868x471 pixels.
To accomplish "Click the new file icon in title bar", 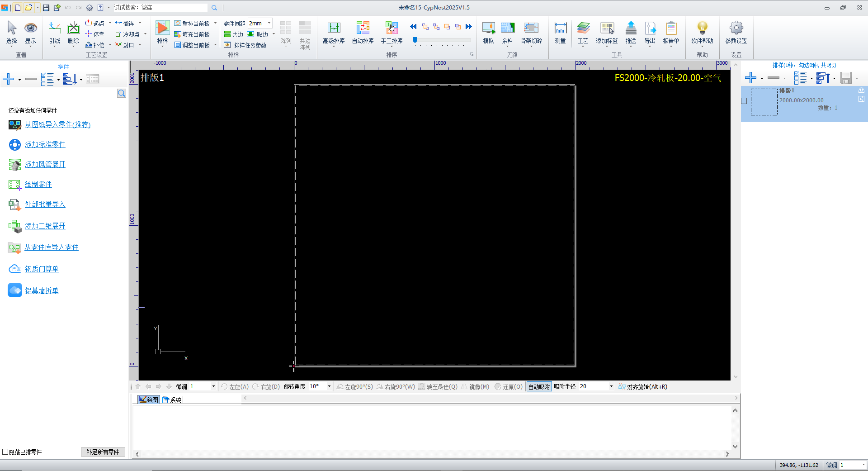I will [x=18, y=8].
